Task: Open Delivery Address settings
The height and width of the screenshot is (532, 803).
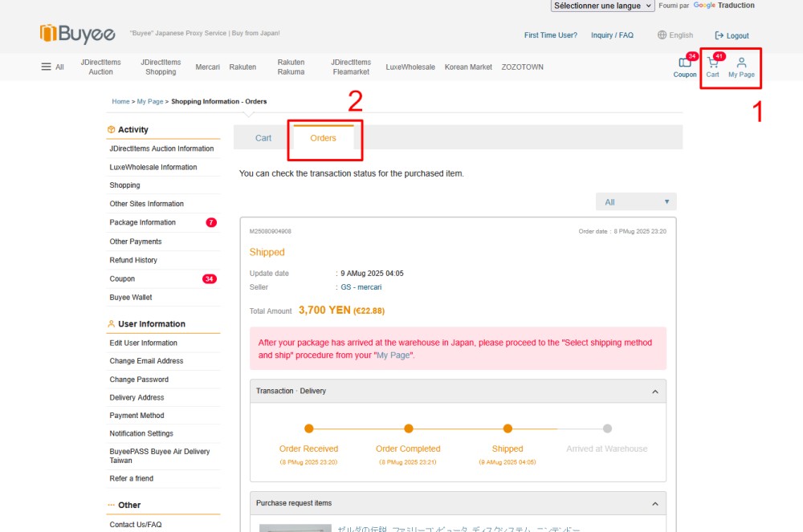Action: (x=137, y=397)
